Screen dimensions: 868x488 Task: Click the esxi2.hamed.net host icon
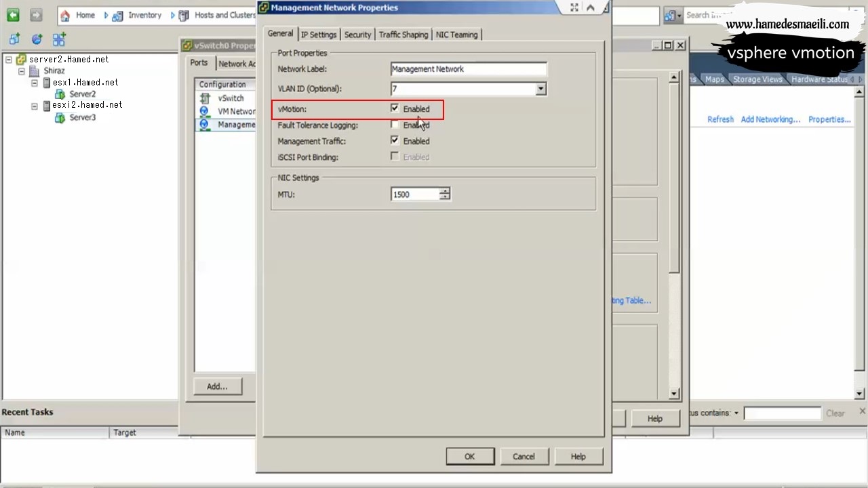click(x=47, y=106)
